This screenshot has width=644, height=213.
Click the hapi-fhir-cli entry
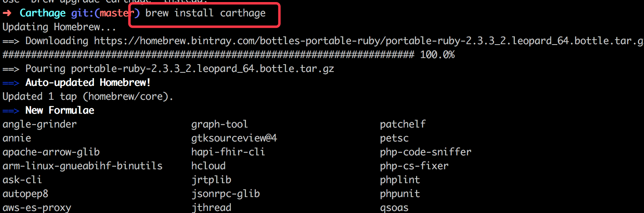[x=228, y=152]
